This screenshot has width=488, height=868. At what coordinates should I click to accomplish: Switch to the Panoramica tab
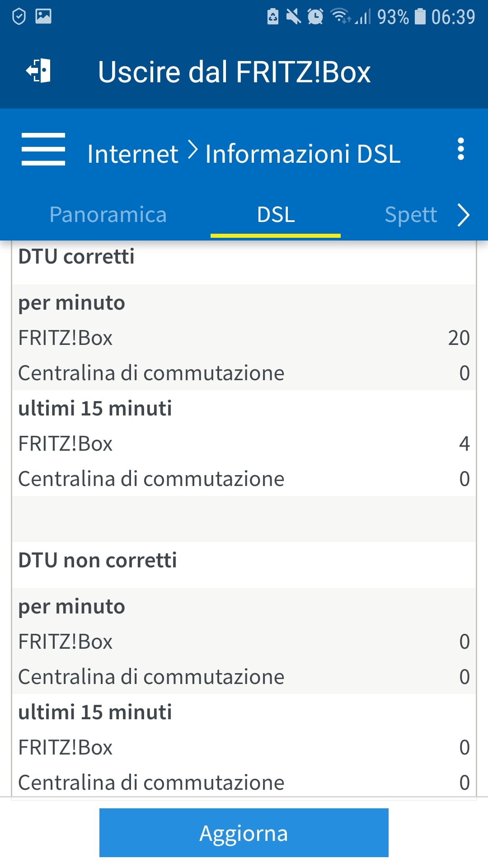coord(108,215)
